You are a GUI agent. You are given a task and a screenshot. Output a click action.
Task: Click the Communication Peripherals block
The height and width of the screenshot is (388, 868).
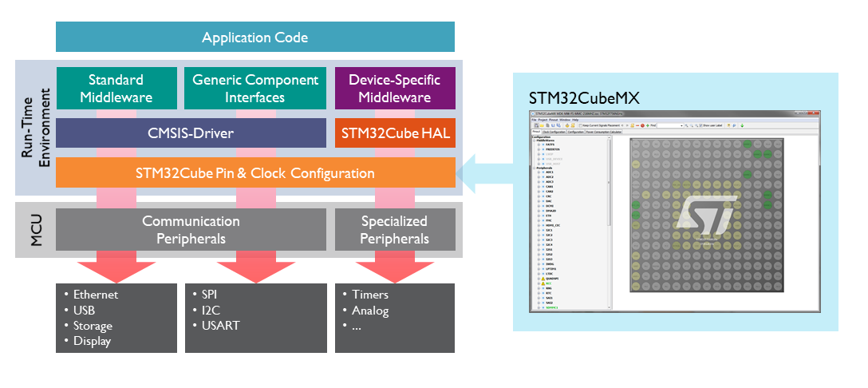coord(191,229)
